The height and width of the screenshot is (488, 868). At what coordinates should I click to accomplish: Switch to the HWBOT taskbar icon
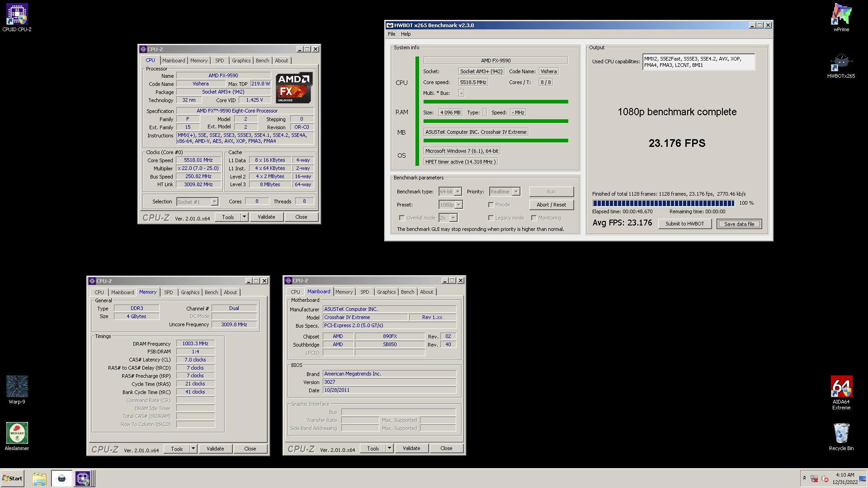61,479
